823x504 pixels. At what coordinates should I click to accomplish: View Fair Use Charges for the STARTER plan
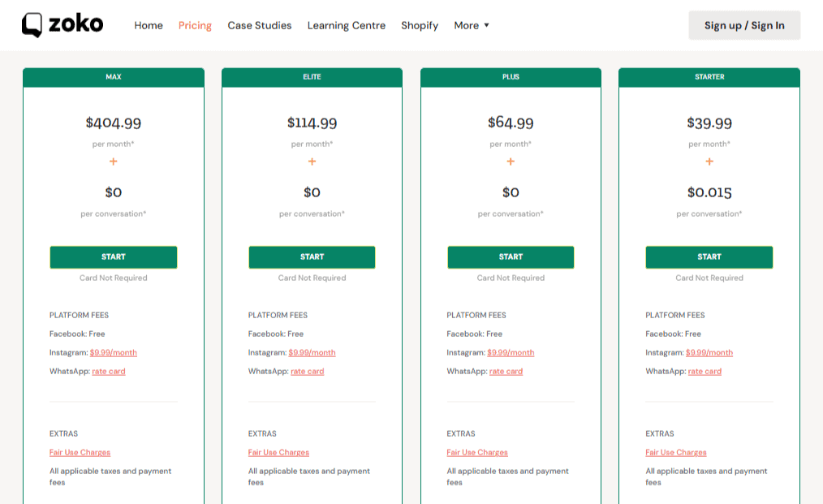click(x=675, y=452)
